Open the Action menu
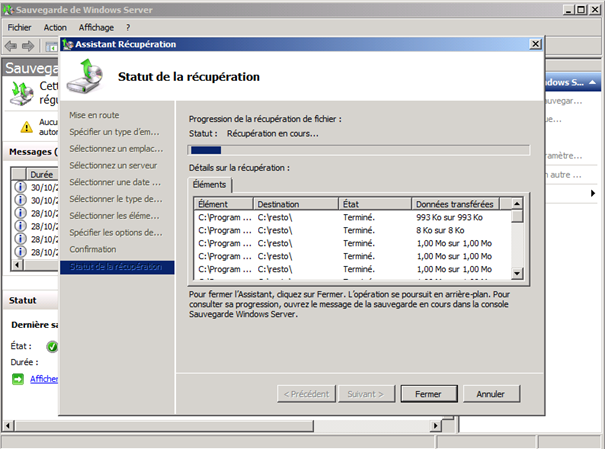605x449 pixels. coord(55,27)
